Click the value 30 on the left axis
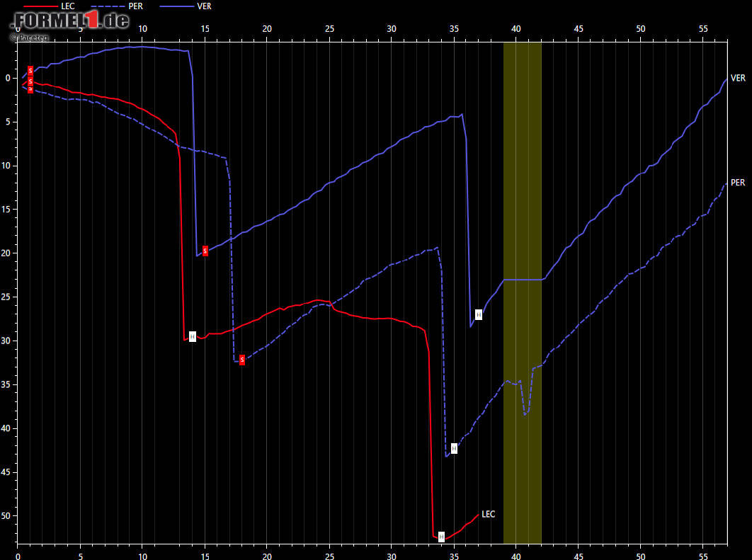The width and height of the screenshot is (752, 560). [8, 341]
